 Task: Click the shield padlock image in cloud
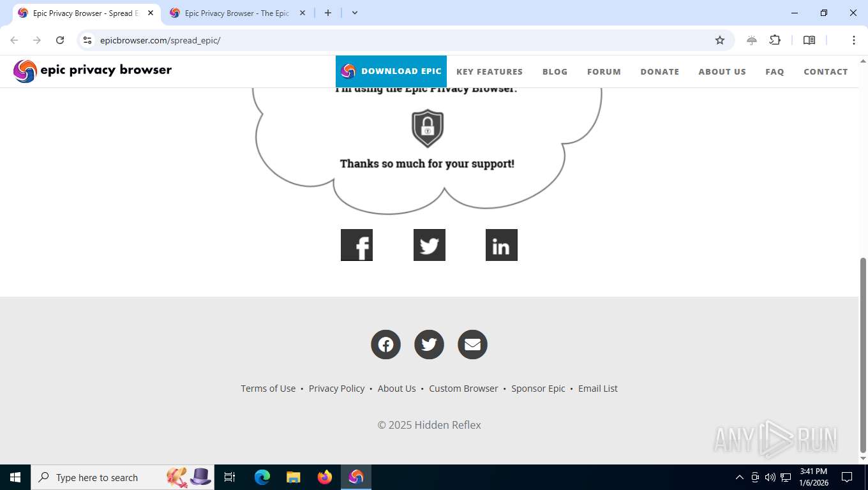pyautogui.click(x=428, y=128)
